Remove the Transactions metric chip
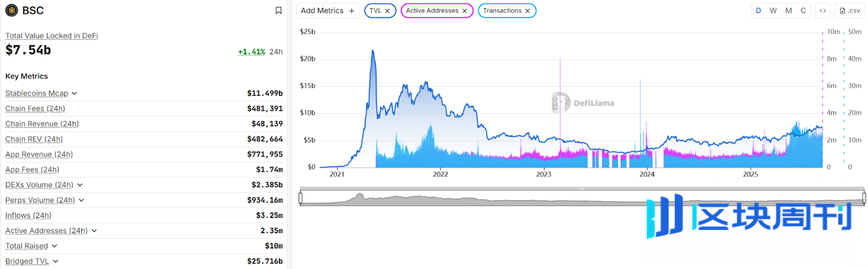Screen dimensions: 868x269 point(527,11)
